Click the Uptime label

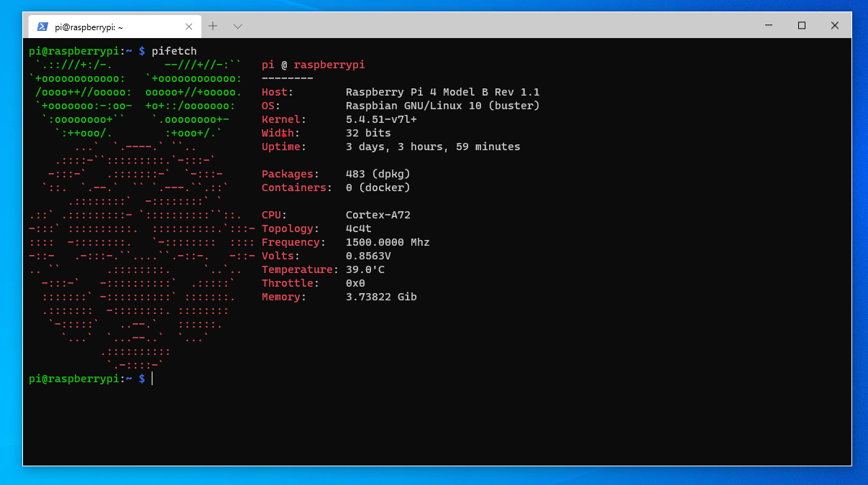[283, 147]
